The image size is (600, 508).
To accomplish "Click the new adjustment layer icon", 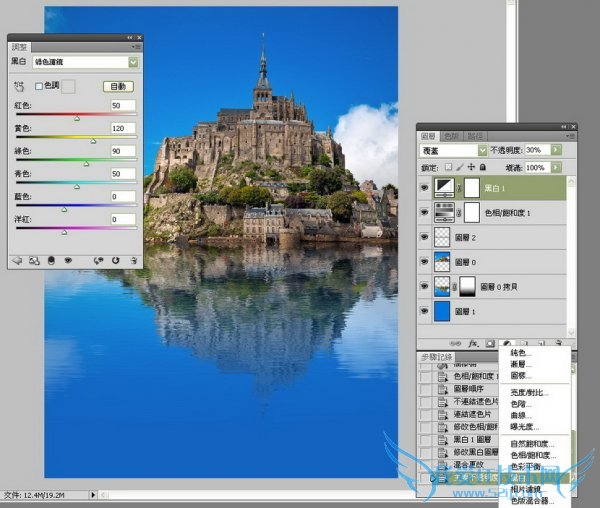I will click(x=507, y=343).
